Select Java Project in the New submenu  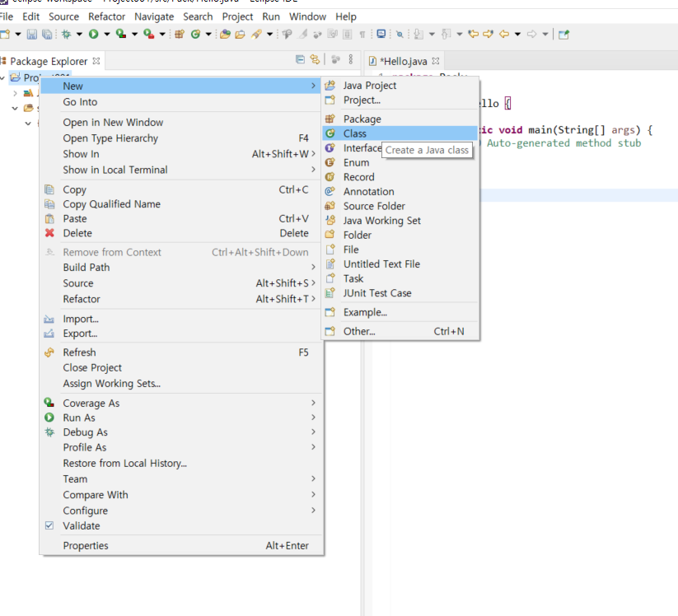click(x=401, y=86)
